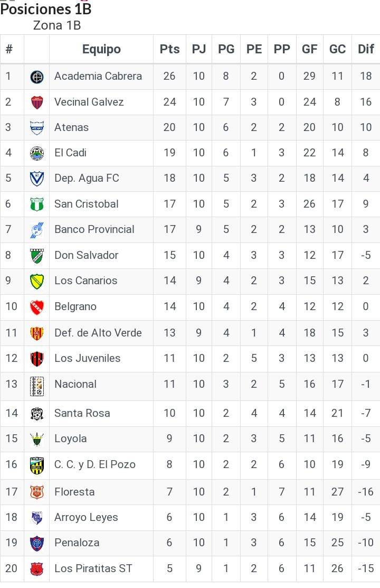Click the Academia Cabrera team crest

(37, 77)
